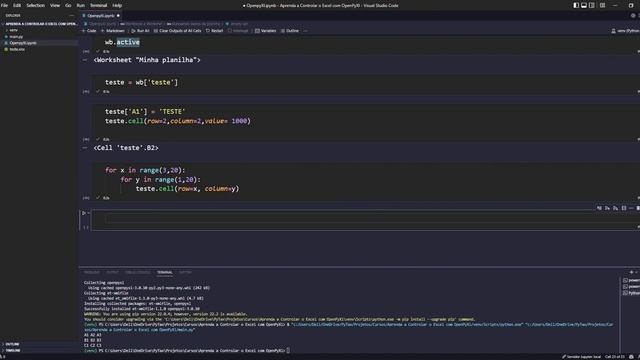Select the first powershell terminal instance
Viewport: 640px width, 360px height.
(x=631, y=280)
